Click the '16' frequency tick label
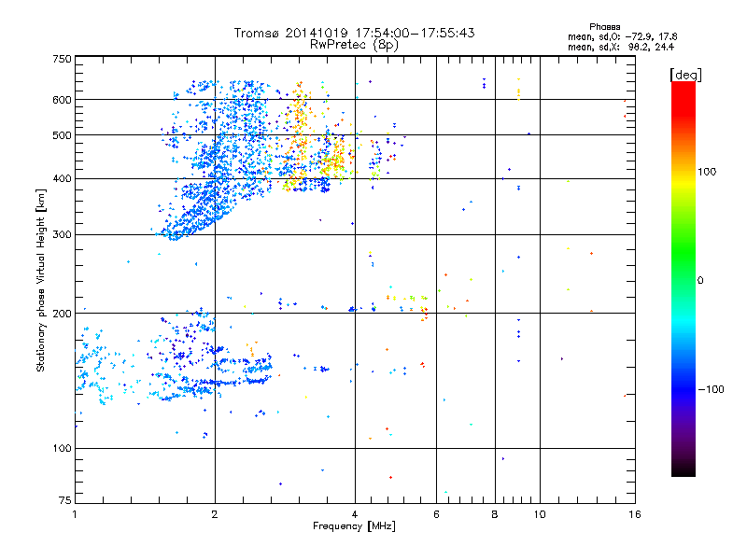Screen dimensions: 747x560 (635, 514)
